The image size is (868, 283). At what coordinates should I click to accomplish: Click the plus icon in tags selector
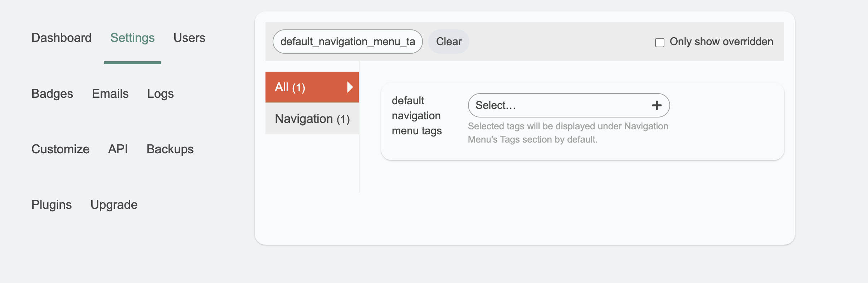pyautogui.click(x=657, y=105)
